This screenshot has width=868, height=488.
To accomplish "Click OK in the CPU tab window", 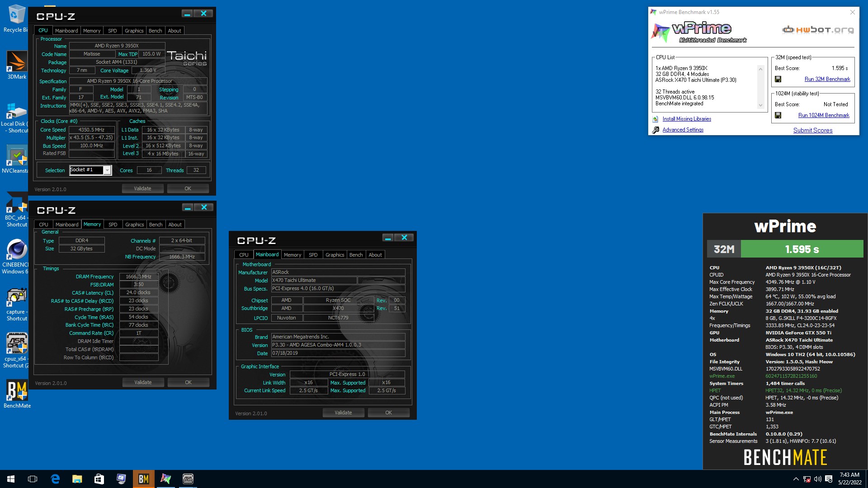I will [x=188, y=188].
